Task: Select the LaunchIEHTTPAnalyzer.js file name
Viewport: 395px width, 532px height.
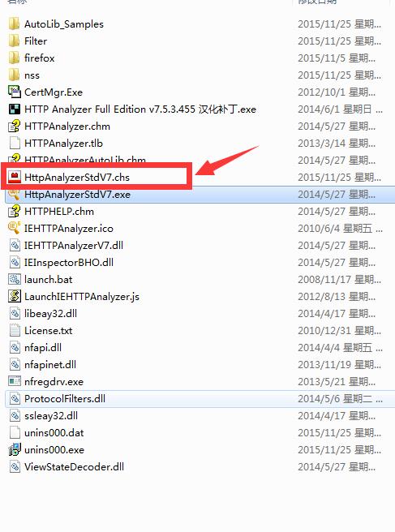Action: [x=82, y=297]
